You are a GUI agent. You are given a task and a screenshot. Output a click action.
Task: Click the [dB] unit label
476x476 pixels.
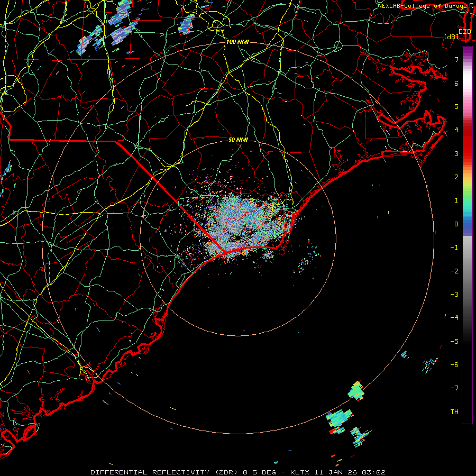point(452,36)
